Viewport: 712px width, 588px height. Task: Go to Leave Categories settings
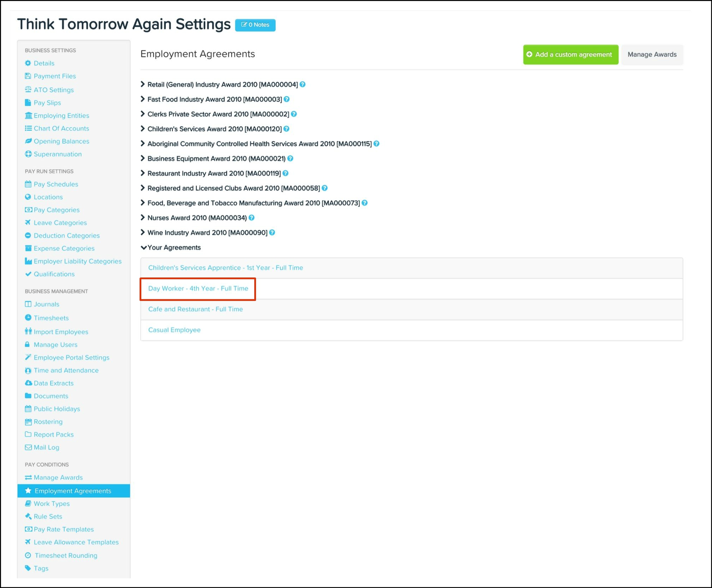coord(60,223)
